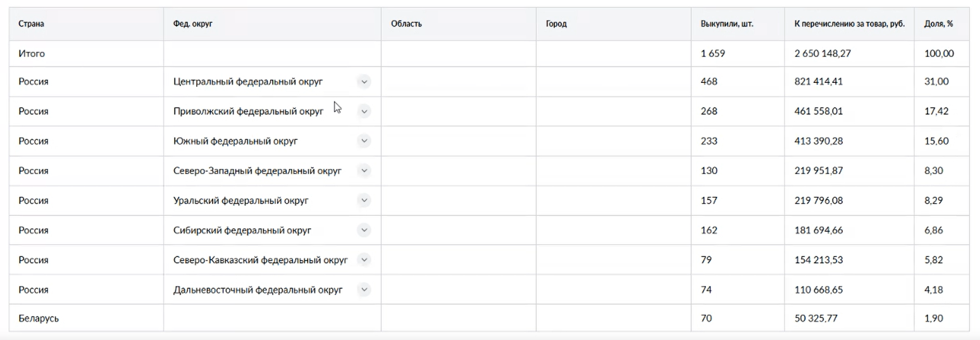980x340 pixels.
Task: Expand Центральный федеральный округ row
Action: tap(364, 82)
